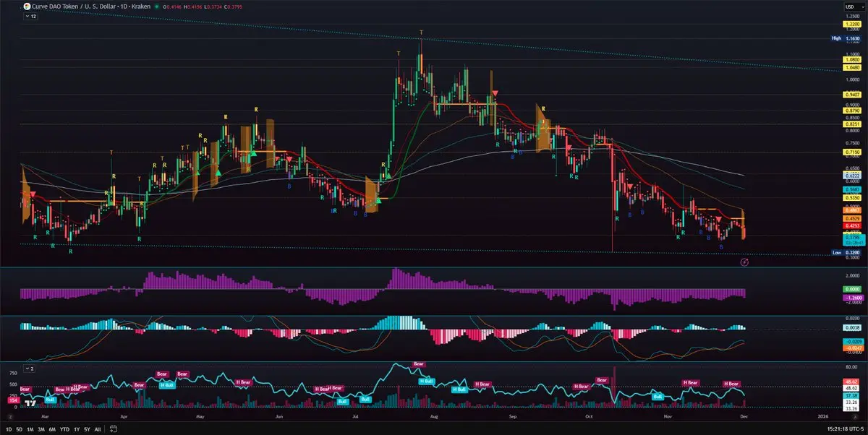
Task: Select the 5D time range
Action: click(20, 429)
